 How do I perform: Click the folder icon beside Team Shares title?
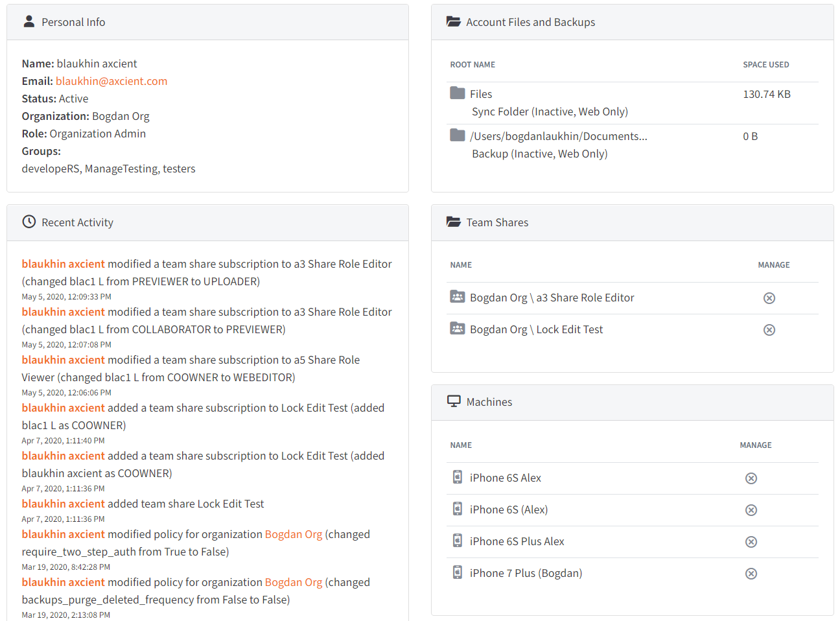point(454,222)
